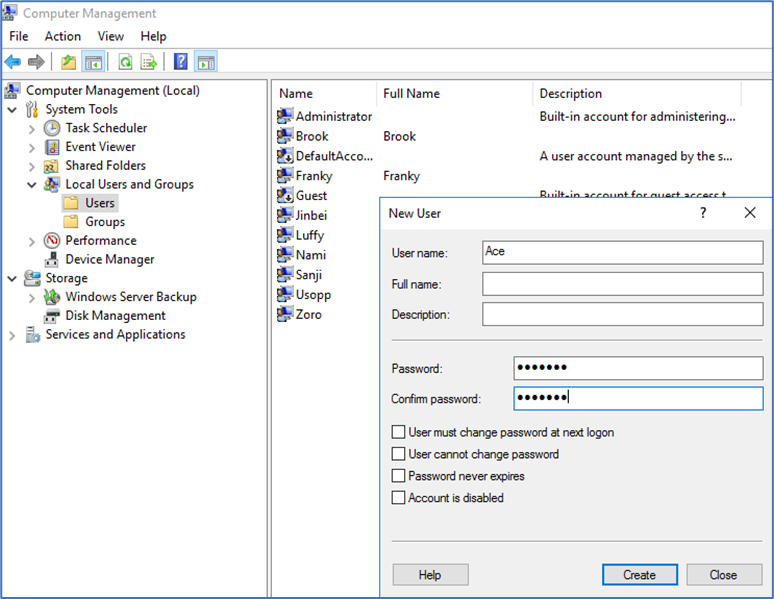Collapse the Local Users and Groups node
The width and height of the screenshot is (774, 599).
click(x=32, y=185)
